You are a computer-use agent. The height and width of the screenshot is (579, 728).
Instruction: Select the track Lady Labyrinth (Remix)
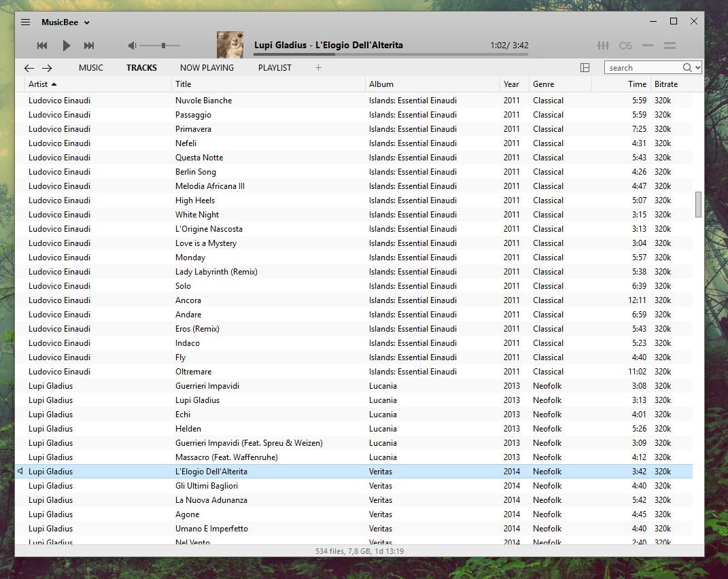353,272
